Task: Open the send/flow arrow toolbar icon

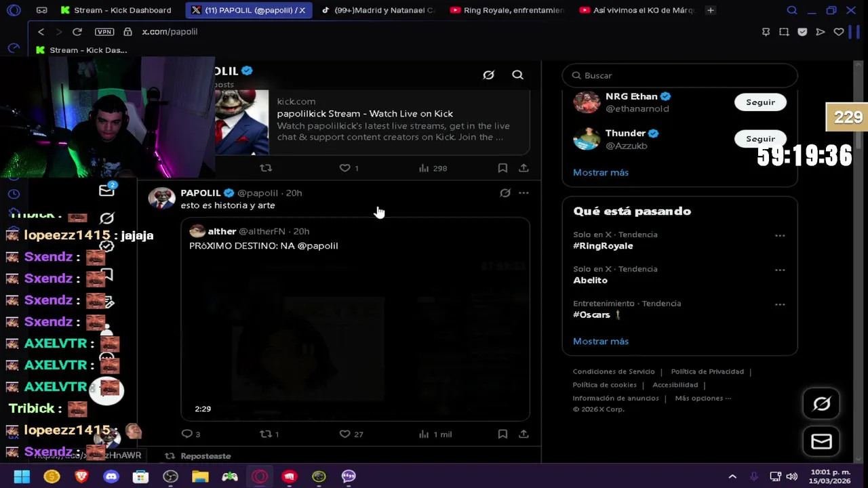Action: pyautogui.click(x=821, y=32)
